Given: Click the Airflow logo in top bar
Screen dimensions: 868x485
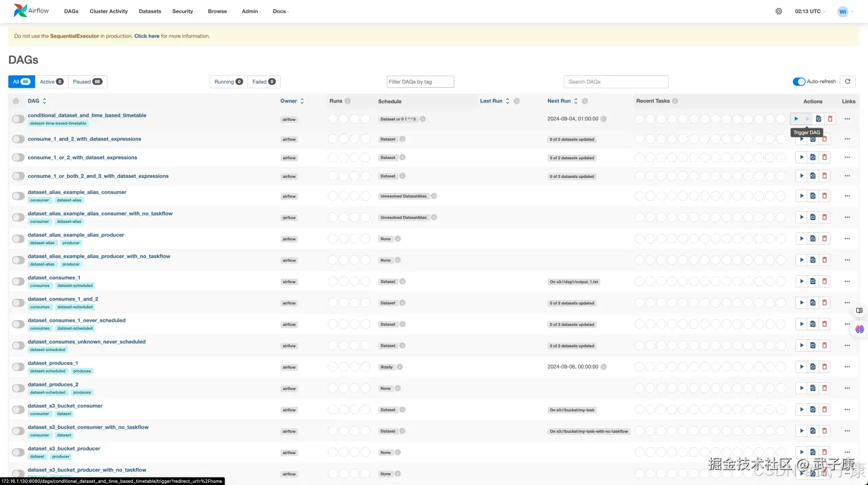Looking at the screenshot, I should (x=19, y=10).
